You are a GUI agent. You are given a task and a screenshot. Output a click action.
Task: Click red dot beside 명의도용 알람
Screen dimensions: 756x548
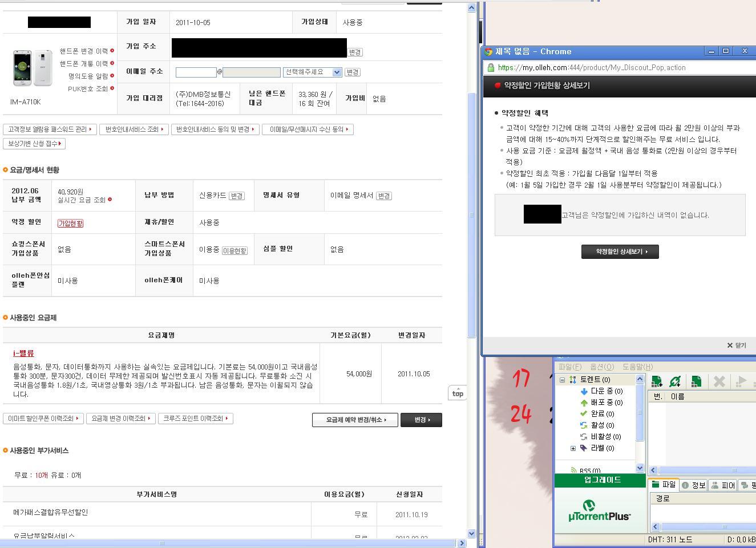tap(112, 76)
